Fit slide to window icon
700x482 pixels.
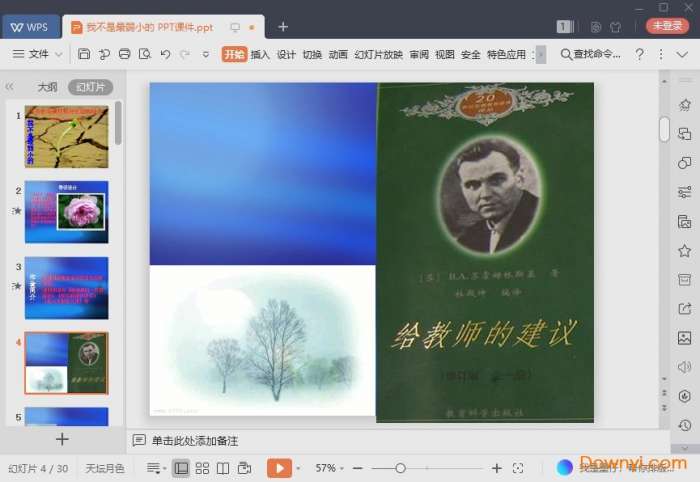coord(518,468)
